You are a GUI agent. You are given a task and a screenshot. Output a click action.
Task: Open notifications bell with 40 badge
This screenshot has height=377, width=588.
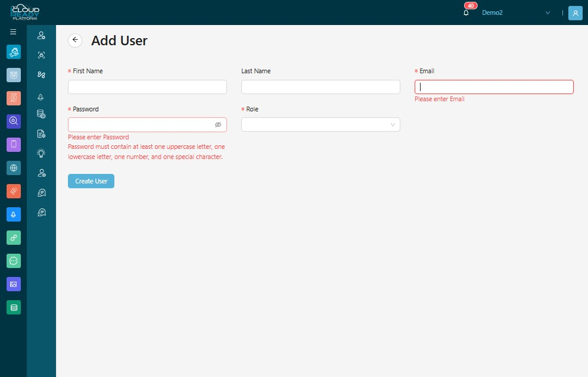click(466, 13)
